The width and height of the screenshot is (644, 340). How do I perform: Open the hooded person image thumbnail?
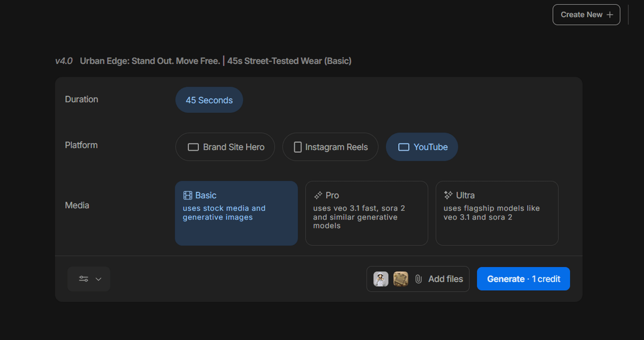[x=381, y=279]
